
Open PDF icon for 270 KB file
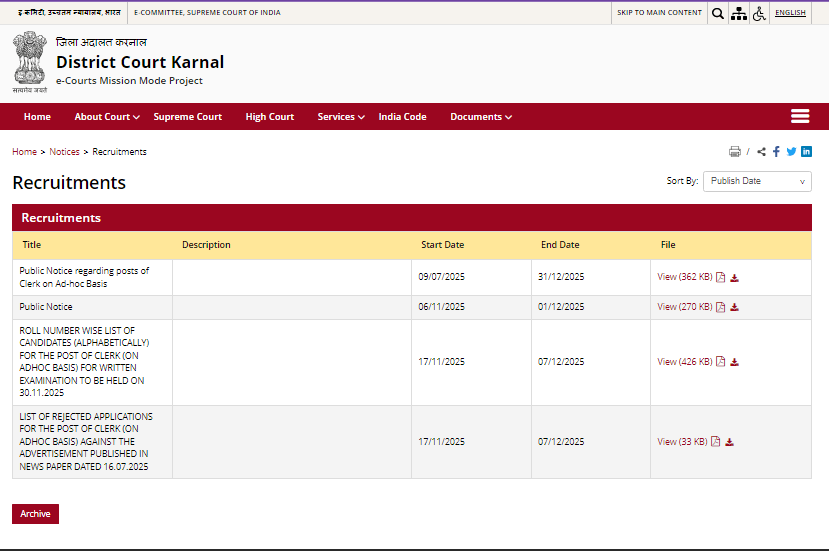721,307
